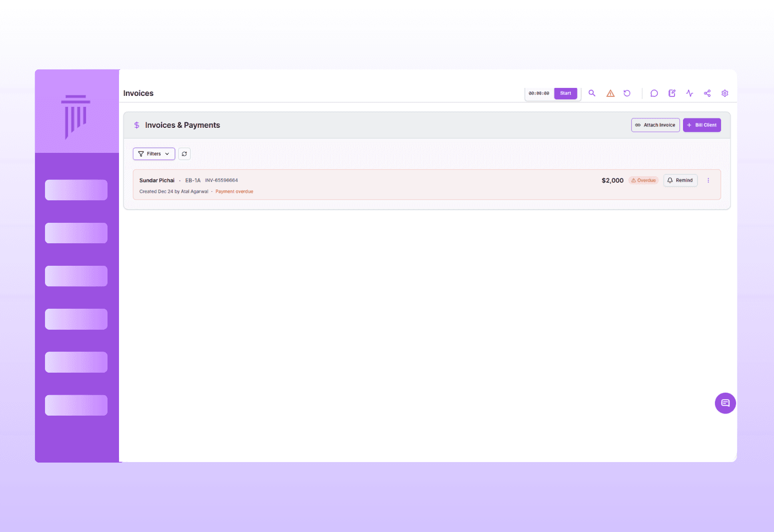Open the activity pulse icon

click(689, 93)
